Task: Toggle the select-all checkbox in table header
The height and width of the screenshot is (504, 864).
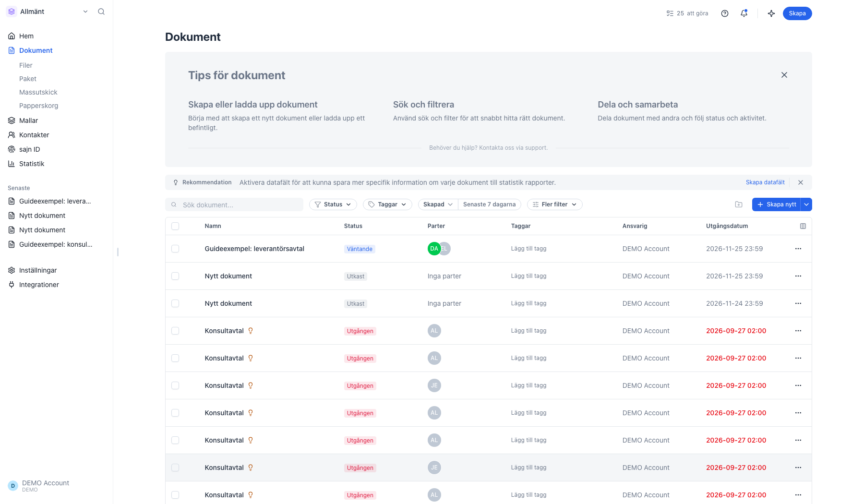Action: click(175, 226)
